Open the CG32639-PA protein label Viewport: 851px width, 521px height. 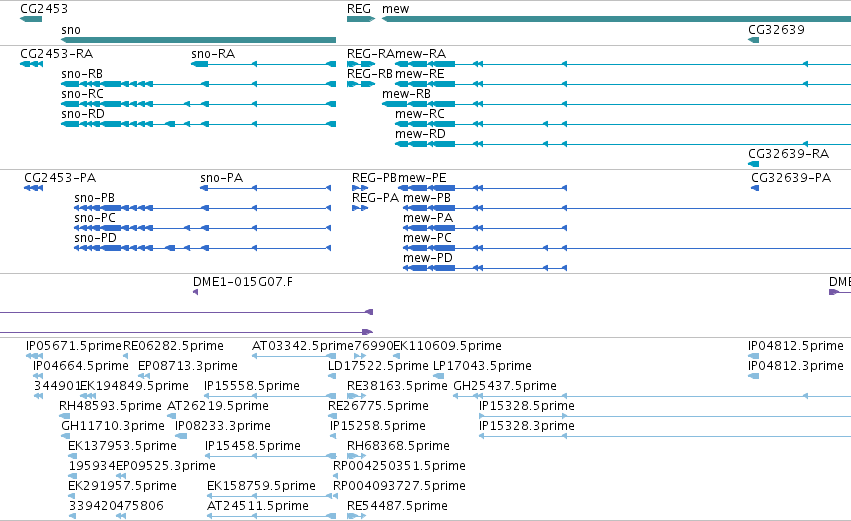[x=791, y=178]
